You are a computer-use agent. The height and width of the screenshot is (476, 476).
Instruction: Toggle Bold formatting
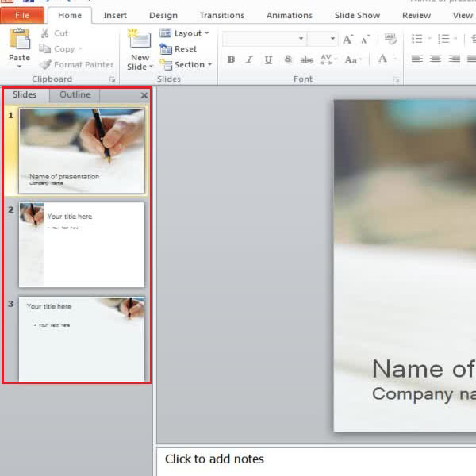pyautogui.click(x=231, y=59)
